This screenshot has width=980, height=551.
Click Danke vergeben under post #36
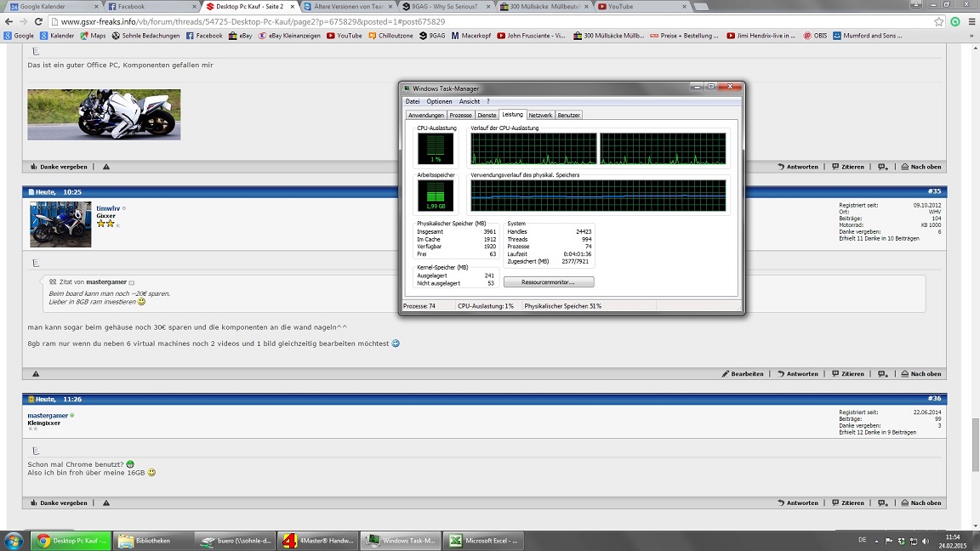(x=59, y=503)
